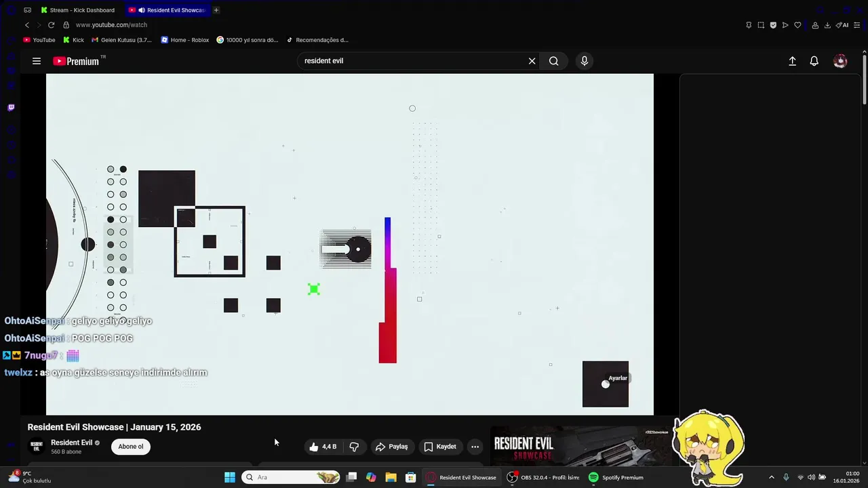
Task: Open the Gelen Kutusu Gmail bookmark
Action: (122, 40)
